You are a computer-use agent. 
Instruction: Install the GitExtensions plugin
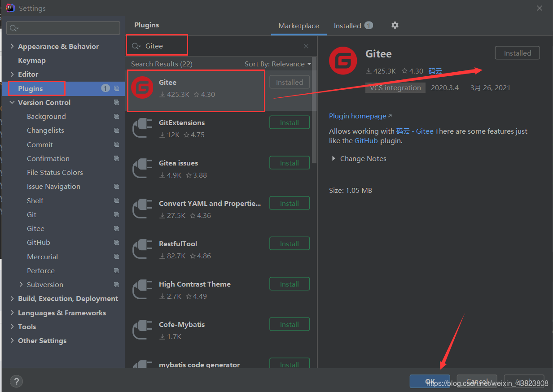pos(290,122)
